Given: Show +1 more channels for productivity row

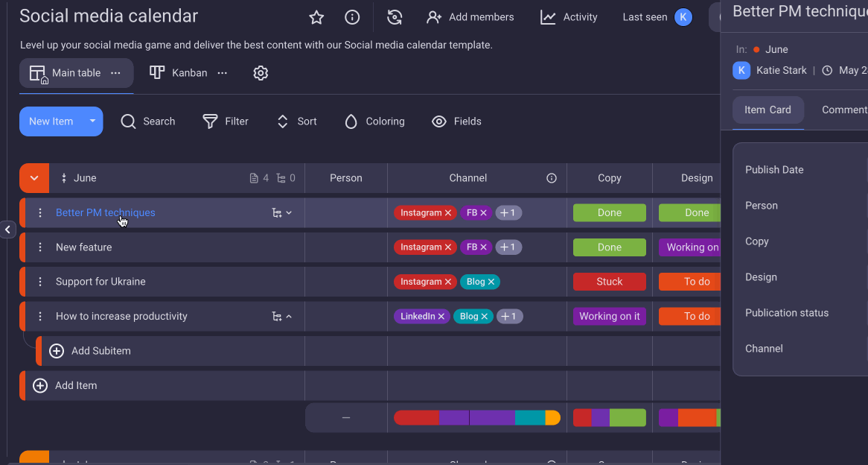Looking at the screenshot, I should pos(509,317).
